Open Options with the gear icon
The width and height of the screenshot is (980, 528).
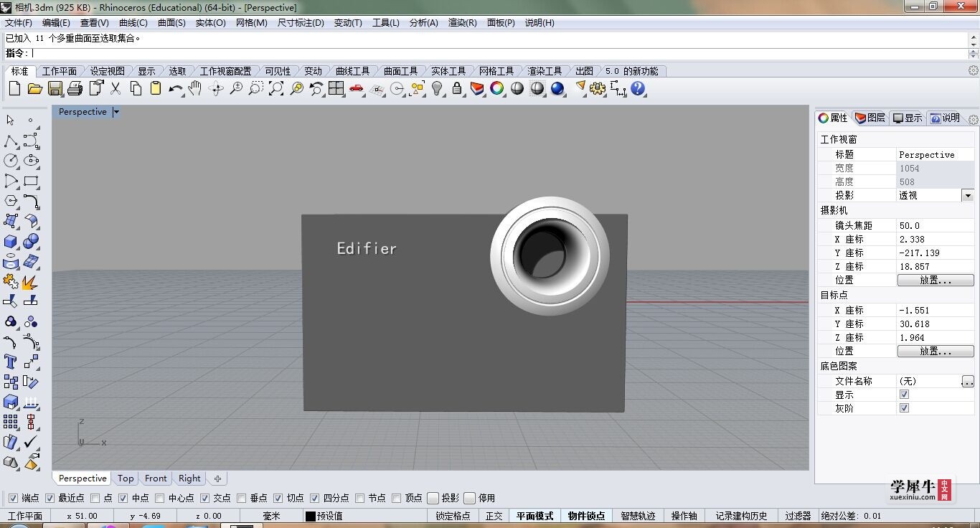pos(598,88)
